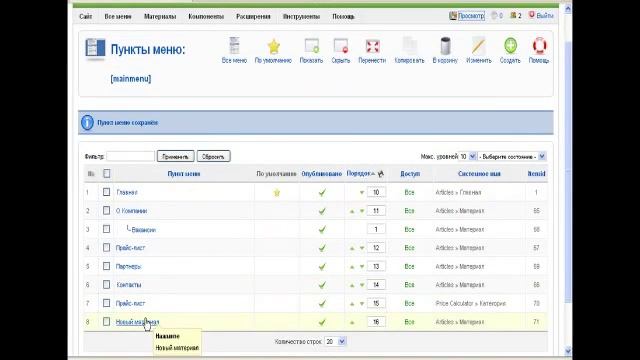640x360 pixels.
Task: Toggle published checkmark for Главная
Action: coord(322,192)
